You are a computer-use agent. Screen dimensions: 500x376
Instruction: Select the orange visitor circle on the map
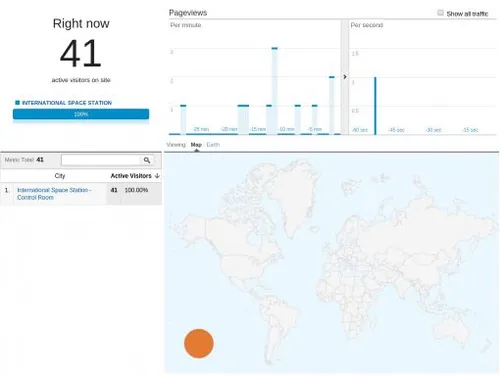(x=199, y=343)
